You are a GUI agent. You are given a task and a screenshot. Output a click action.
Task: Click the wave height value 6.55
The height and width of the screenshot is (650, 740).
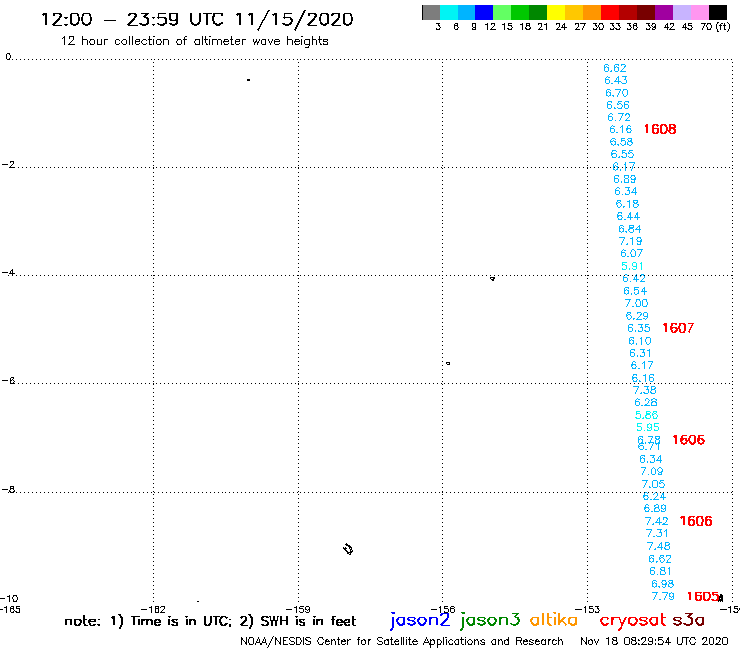point(622,154)
